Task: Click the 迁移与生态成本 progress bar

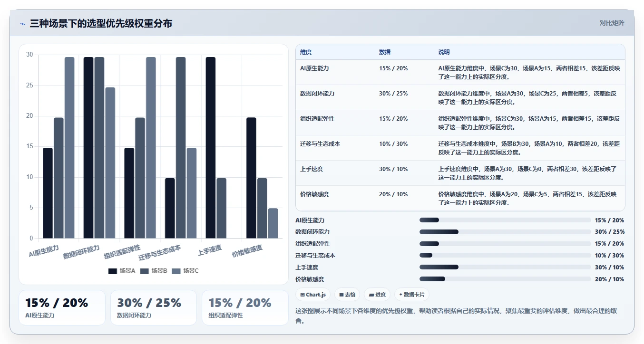Action: click(x=505, y=255)
